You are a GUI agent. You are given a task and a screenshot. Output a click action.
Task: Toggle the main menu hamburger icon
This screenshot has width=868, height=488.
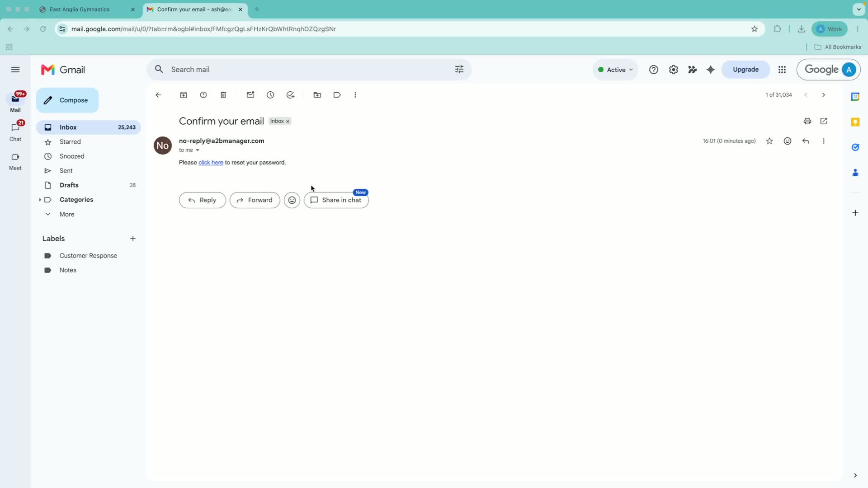(x=15, y=70)
